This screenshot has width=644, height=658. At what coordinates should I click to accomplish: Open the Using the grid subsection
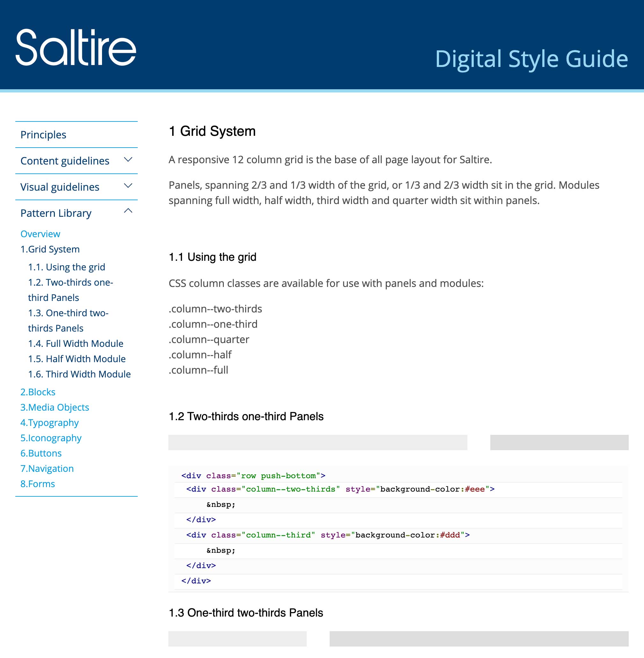(x=66, y=267)
